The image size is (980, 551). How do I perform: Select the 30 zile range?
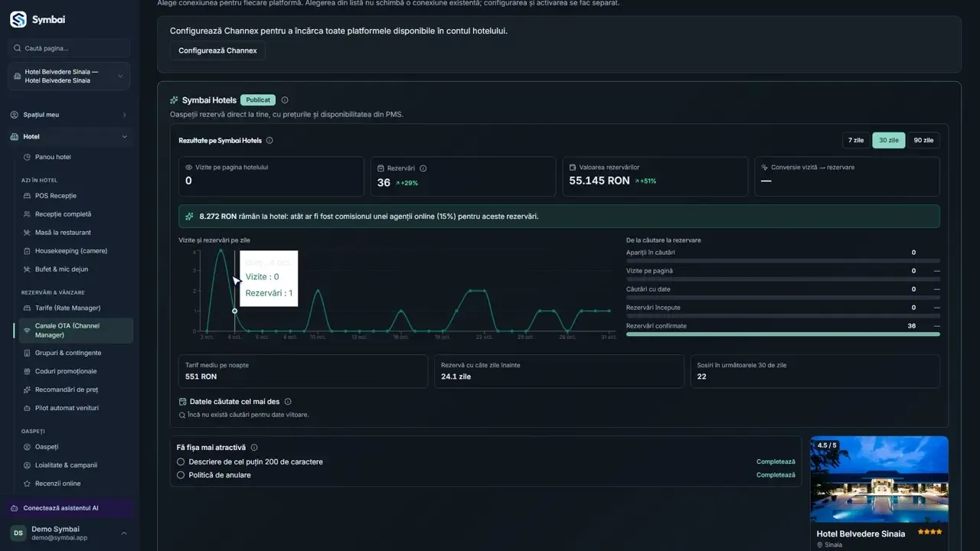[889, 141]
